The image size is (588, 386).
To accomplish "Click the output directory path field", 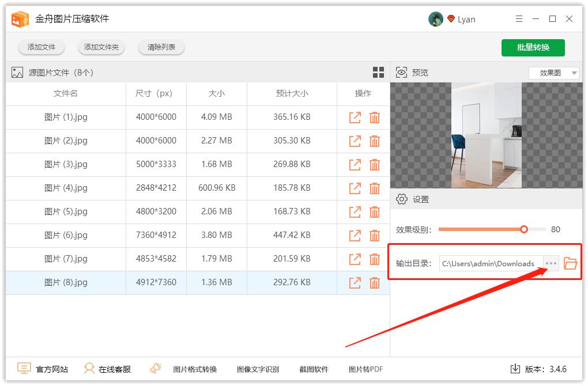I will (x=487, y=263).
